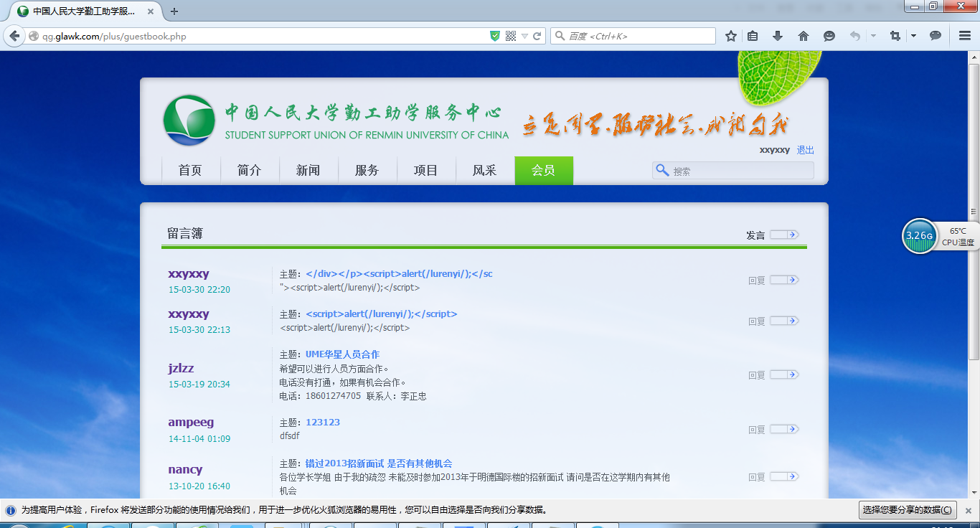Click the xxyxxy author name dated 22:13
Screen dimensions: 980x528
[189, 313]
